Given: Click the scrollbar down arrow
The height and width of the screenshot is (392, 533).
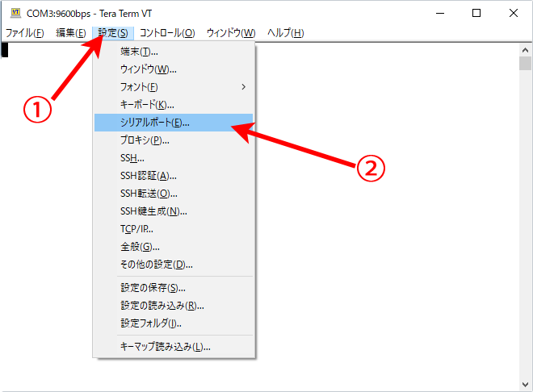Looking at the screenshot, I should pos(525,384).
